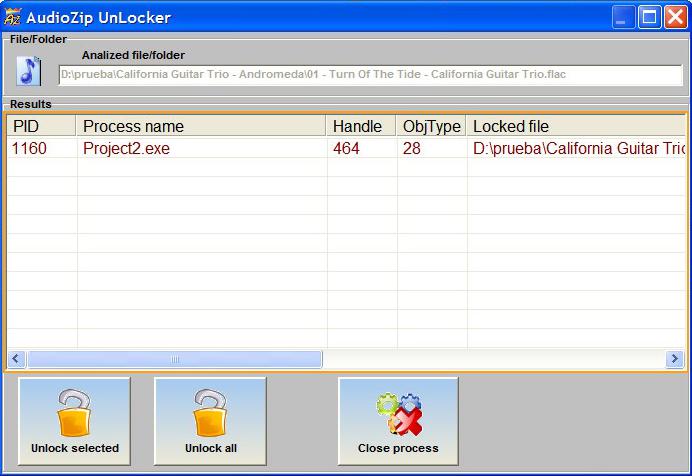692x476 pixels.
Task: Click the right arrow of horizontal scrollbar
Action: (x=675, y=359)
